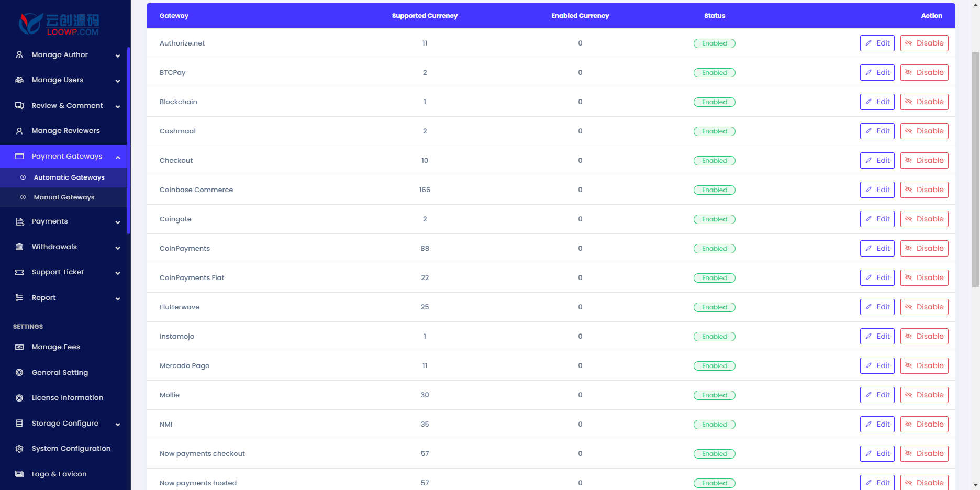
Task: Click the page vertical scrollbar thumb
Action: pos(975,169)
